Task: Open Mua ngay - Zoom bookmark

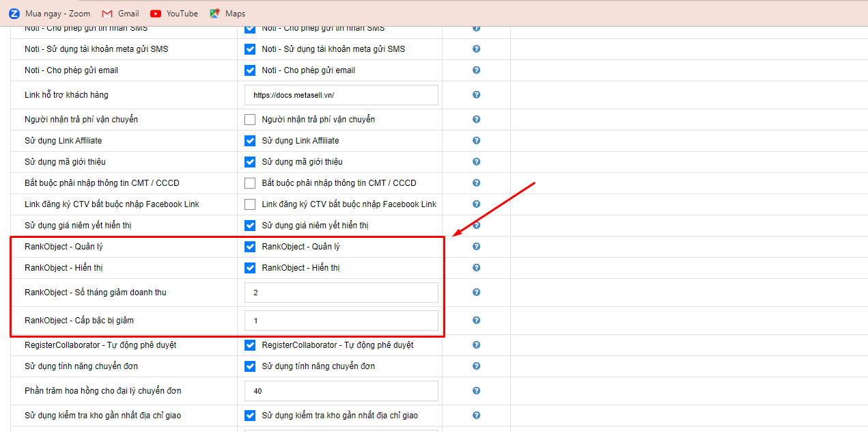Action: click(49, 14)
